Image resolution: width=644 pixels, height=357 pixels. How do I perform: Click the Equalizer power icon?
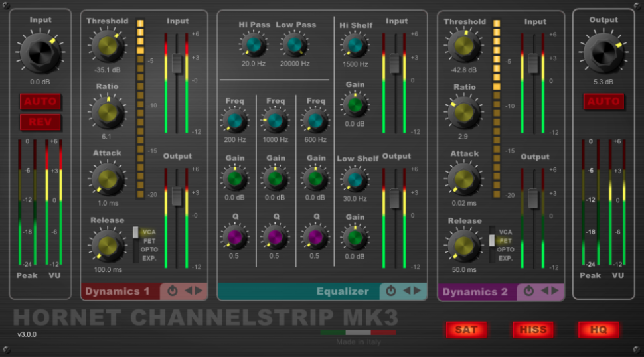392,291
